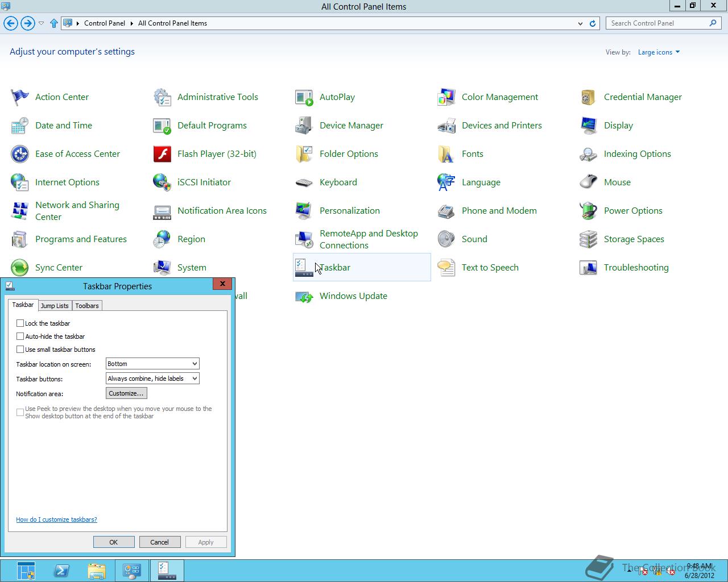The image size is (728, 582).
Task: Click OK in Taskbar Properties
Action: coord(114,542)
